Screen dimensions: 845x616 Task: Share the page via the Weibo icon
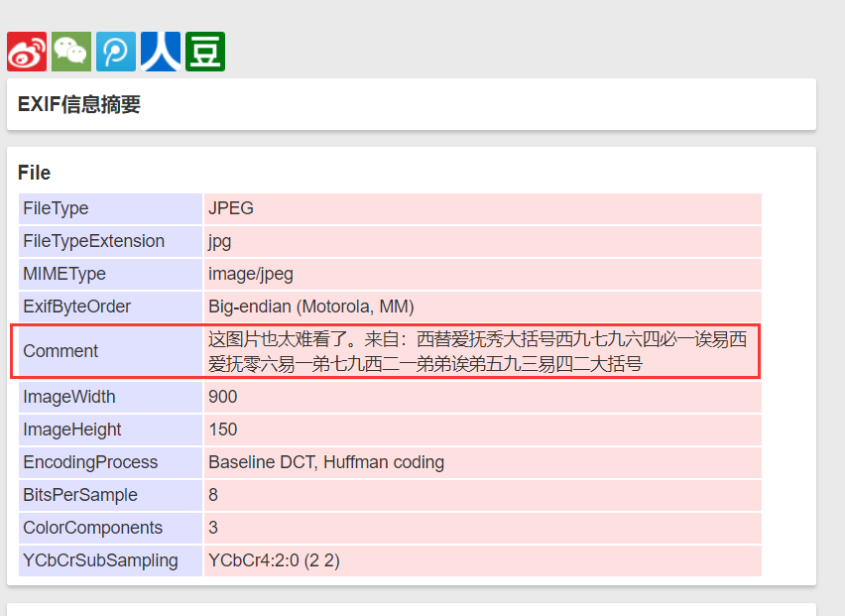click(x=26, y=51)
